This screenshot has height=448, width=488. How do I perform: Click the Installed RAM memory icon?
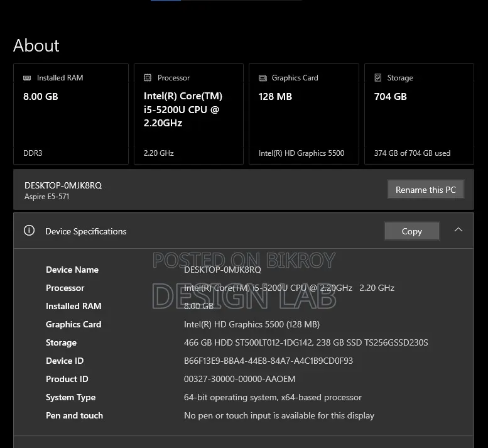(x=27, y=78)
